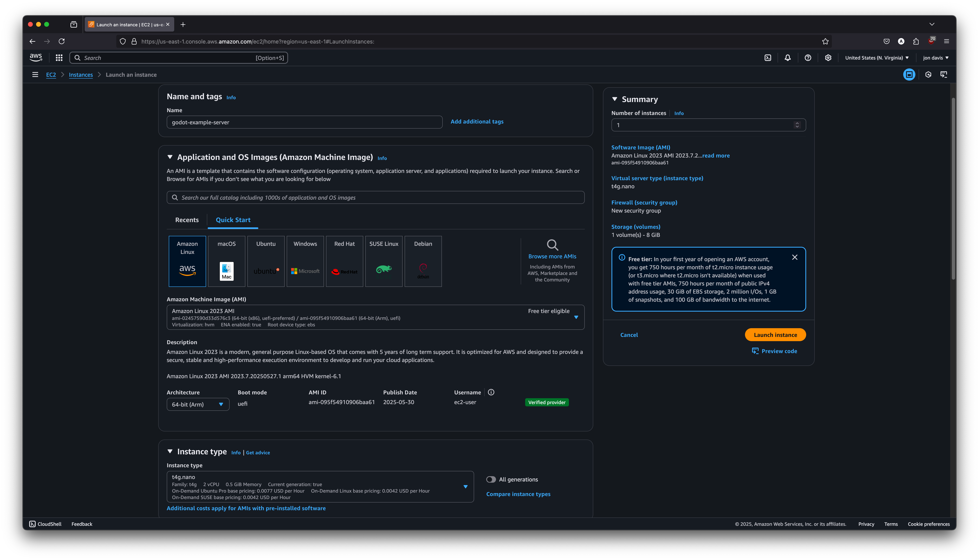Open the Architecture 64-bit (Arm) dropdown
Image resolution: width=979 pixels, height=560 pixels.
198,404
